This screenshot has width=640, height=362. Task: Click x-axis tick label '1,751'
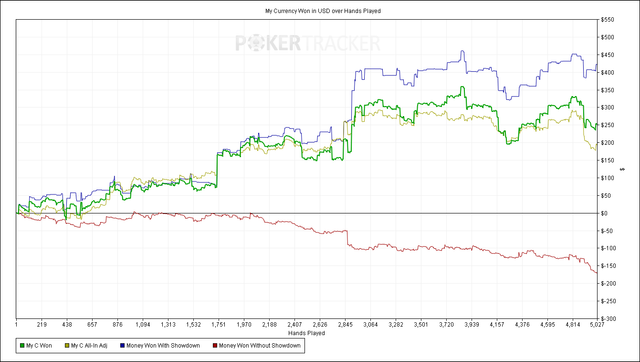tap(219, 325)
